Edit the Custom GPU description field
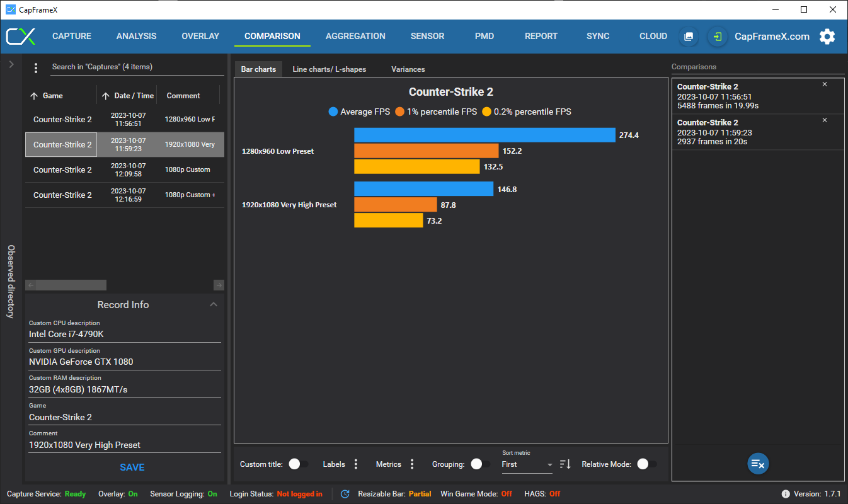The image size is (848, 504). pyautogui.click(x=125, y=362)
